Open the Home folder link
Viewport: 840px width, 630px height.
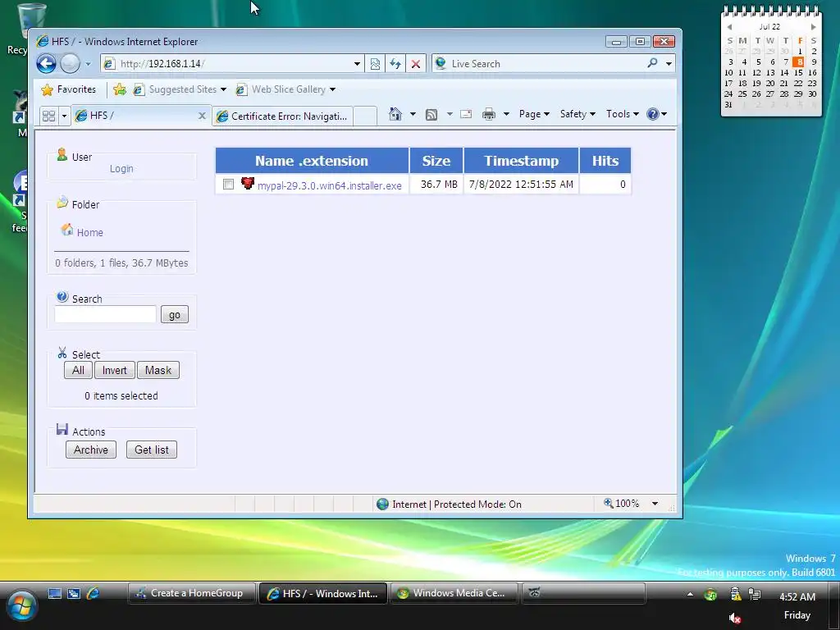(90, 232)
